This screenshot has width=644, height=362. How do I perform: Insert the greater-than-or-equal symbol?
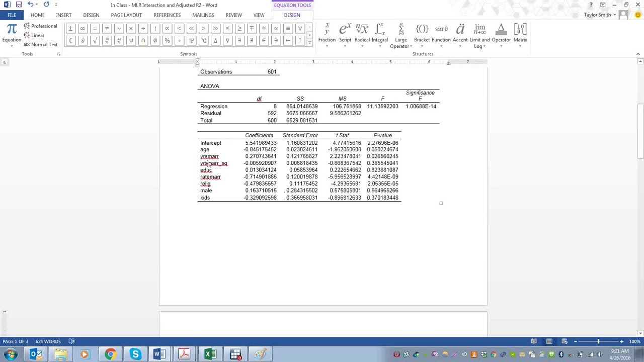pos(239,29)
